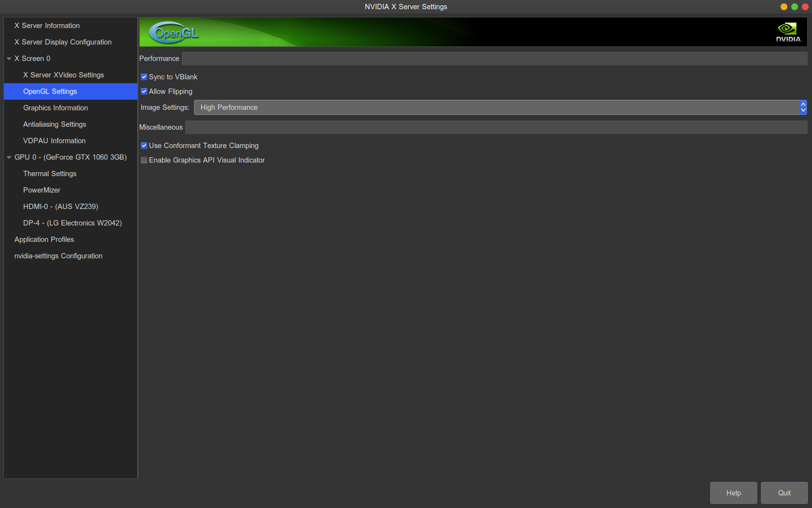812x508 pixels.
Task: Click the Miscellaneous section header
Action: click(x=161, y=127)
